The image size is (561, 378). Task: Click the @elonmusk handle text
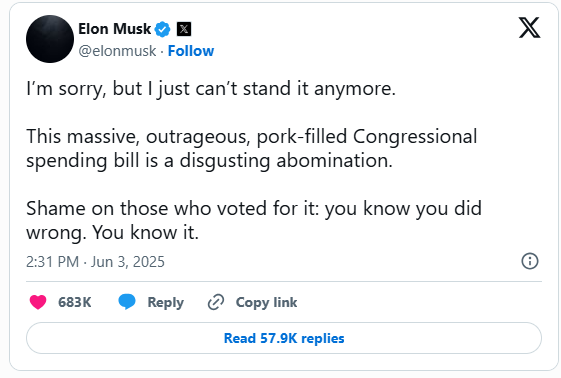coord(117,51)
